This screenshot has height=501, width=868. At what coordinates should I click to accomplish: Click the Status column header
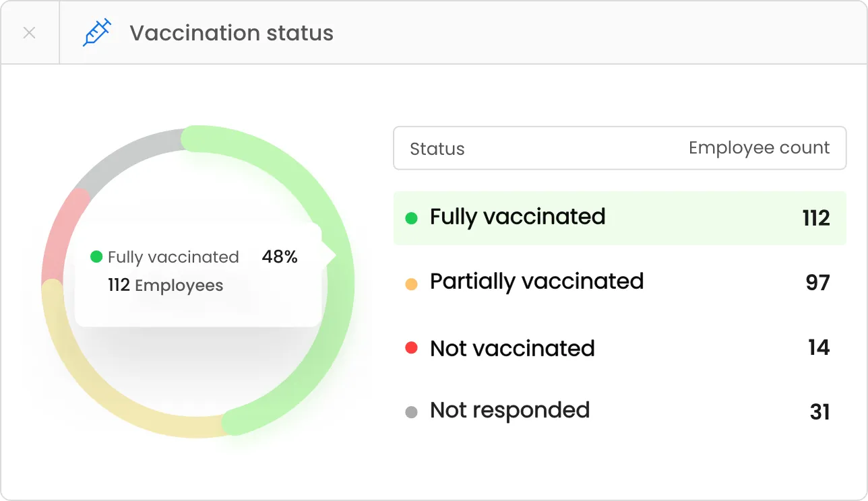(x=437, y=149)
